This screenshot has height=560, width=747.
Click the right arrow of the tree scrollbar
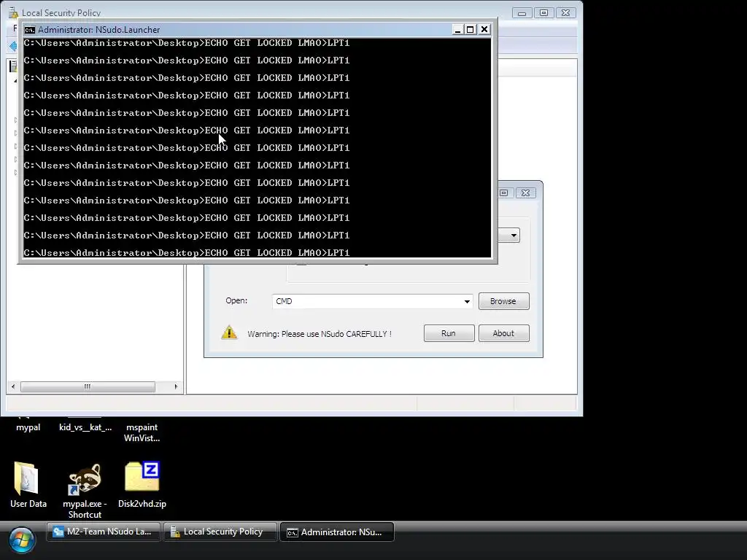tap(176, 386)
